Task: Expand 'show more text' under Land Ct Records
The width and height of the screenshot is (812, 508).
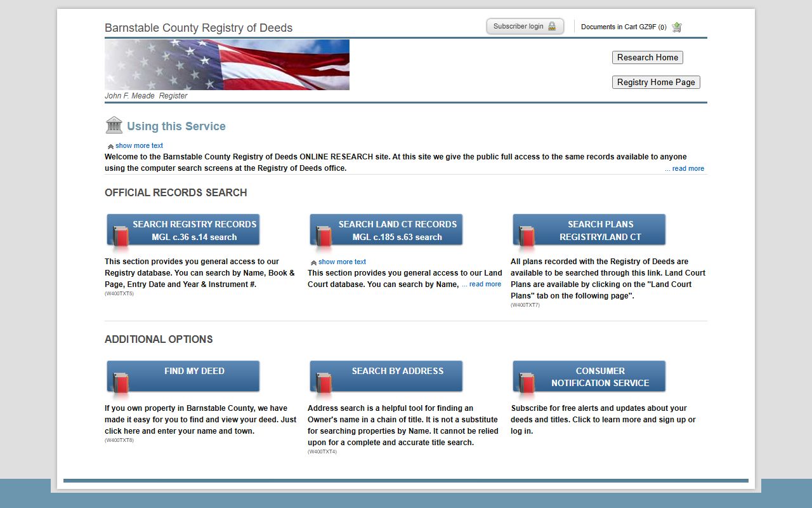Action: 341,262
